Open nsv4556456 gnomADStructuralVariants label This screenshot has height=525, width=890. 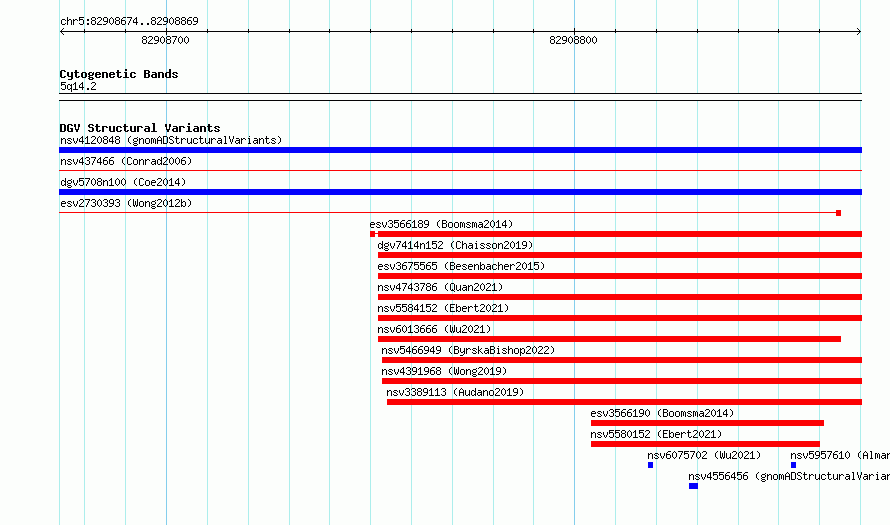pos(789,476)
